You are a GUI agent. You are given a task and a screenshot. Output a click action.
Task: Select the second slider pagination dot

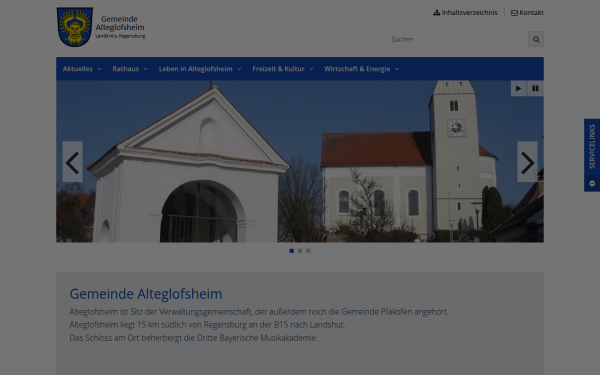point(300,251)
